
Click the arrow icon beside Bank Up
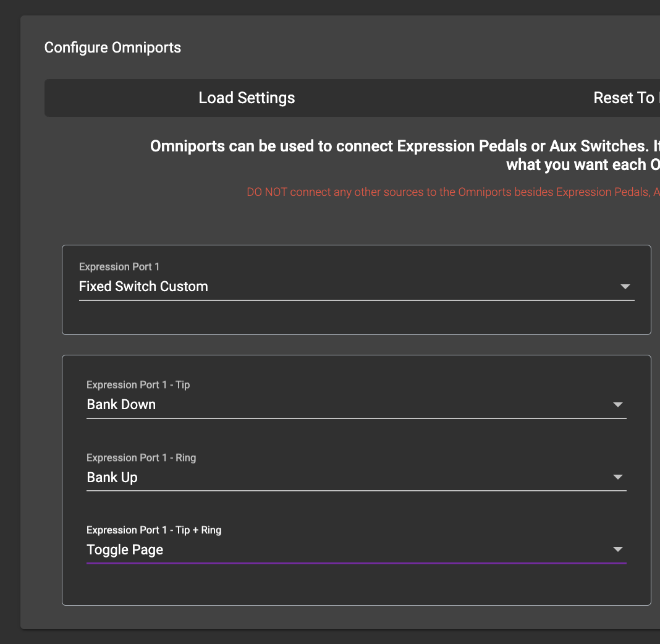click(617, 477)
